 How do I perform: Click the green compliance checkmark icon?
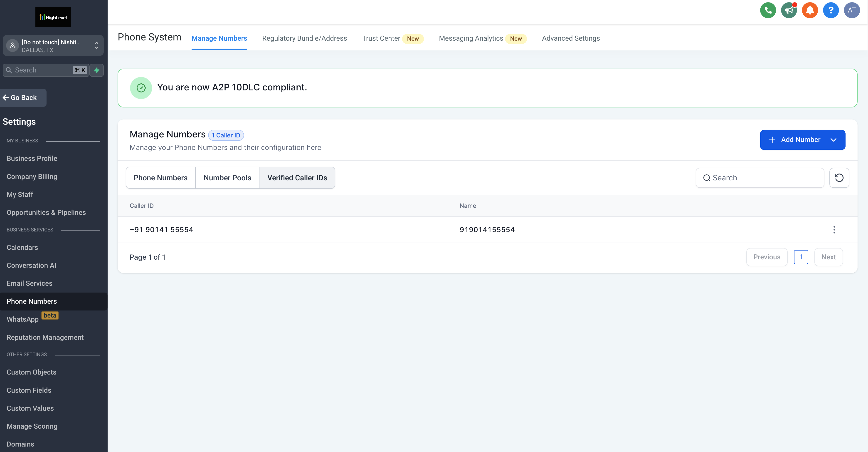[141, 88]
